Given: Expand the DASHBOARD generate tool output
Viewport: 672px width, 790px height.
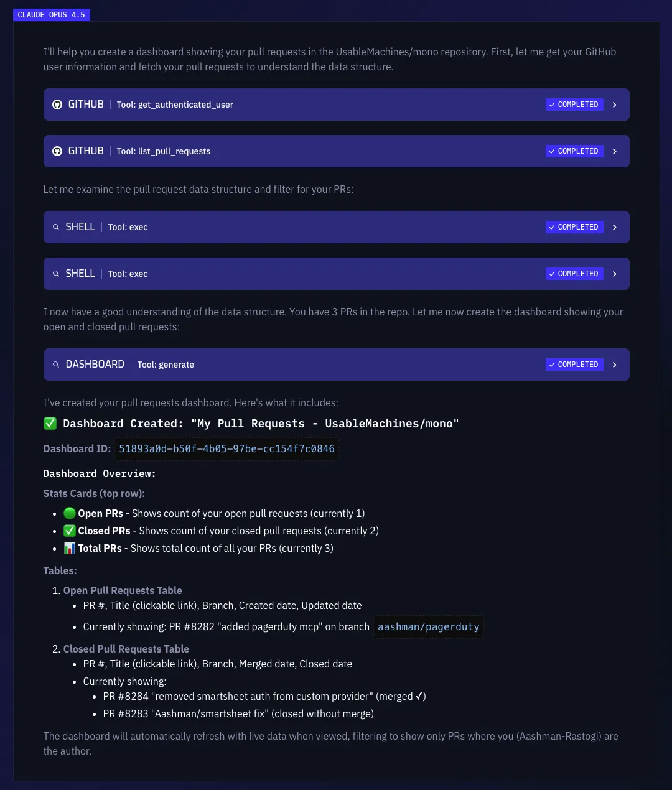Looking at the screenshot, I should pyautogui.click(x=614, y=364).
